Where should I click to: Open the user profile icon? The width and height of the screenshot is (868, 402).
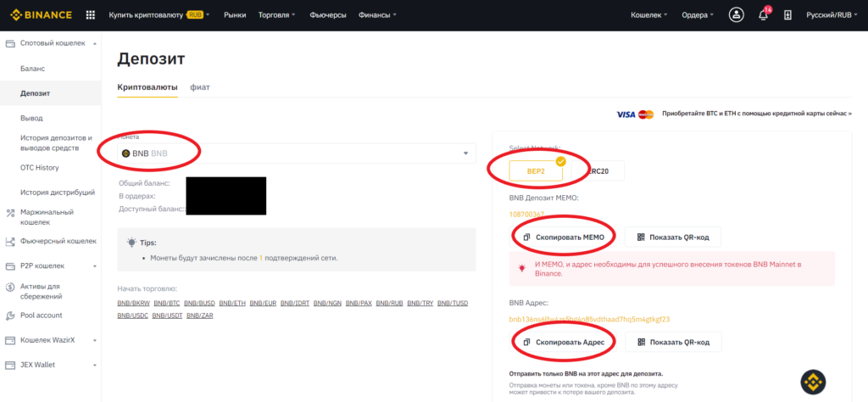(x=737, y=15)
